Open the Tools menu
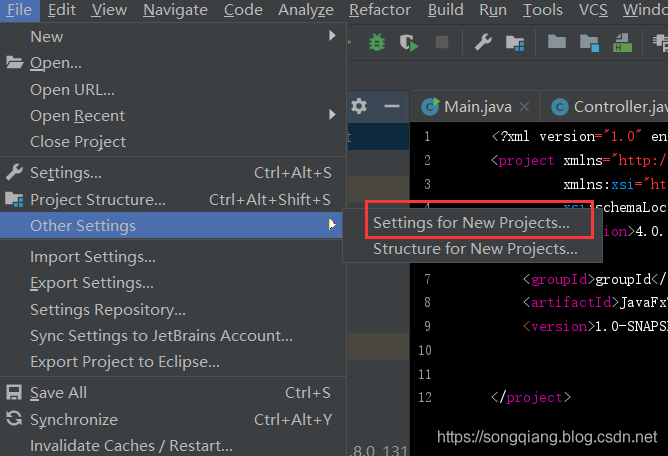This screenshot has height=456, width=668. 543,10
